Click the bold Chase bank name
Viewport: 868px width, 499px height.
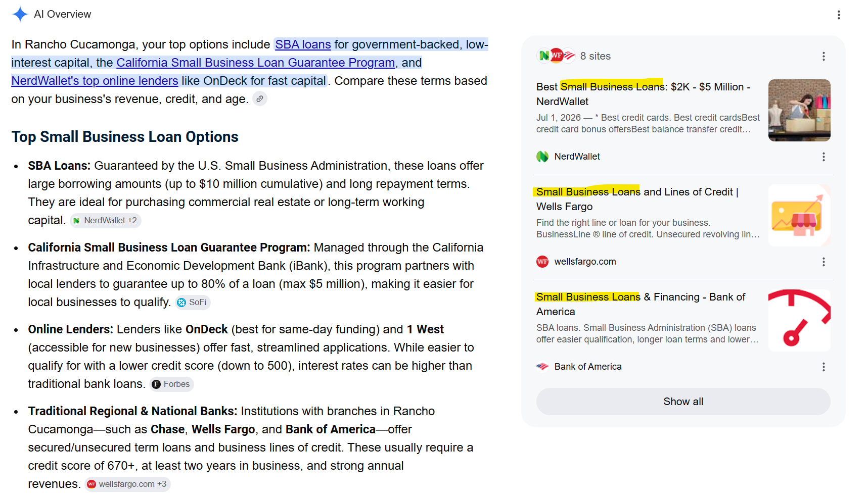tap(168, 429)
